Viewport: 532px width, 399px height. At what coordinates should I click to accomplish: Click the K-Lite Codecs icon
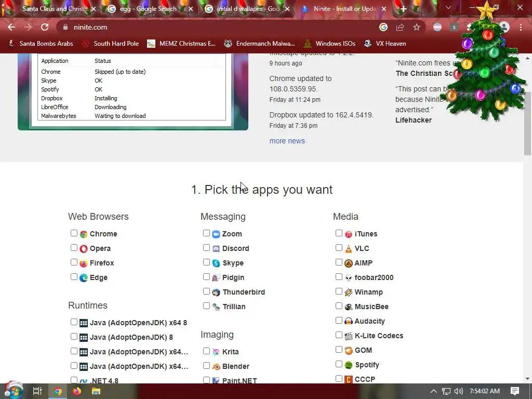(349, 336)
